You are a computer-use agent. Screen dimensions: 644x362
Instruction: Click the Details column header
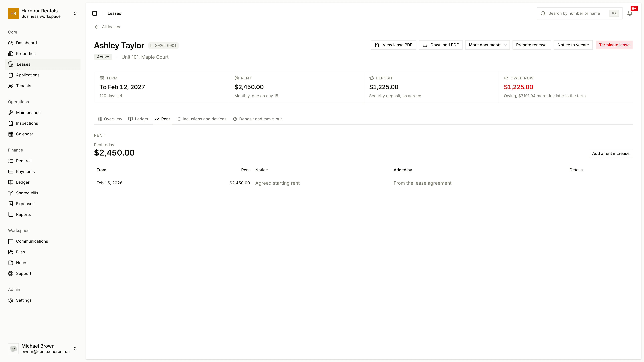click(x=576, y=170)
